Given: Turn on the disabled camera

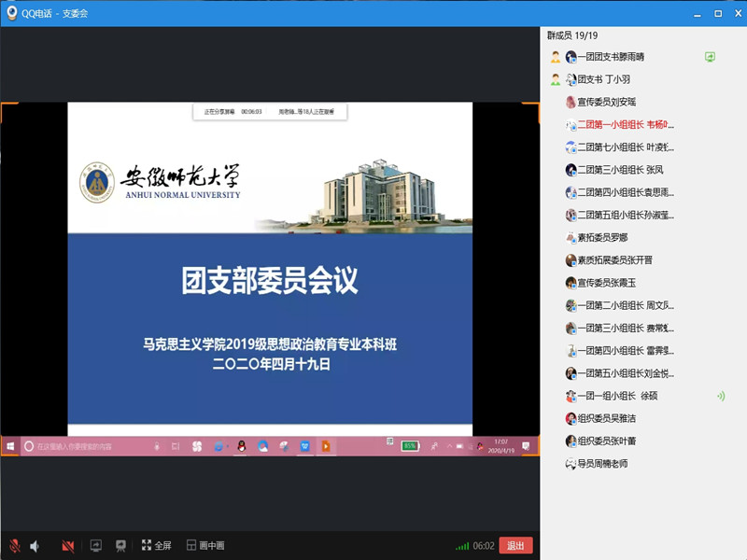Looking at the screenshot, I should click(x=68, y=546).
